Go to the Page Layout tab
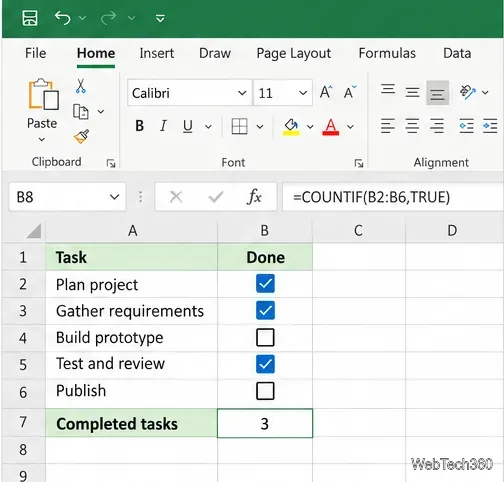Image resolution: width=504 pixels, height=482 pixels. pos(294,54)
